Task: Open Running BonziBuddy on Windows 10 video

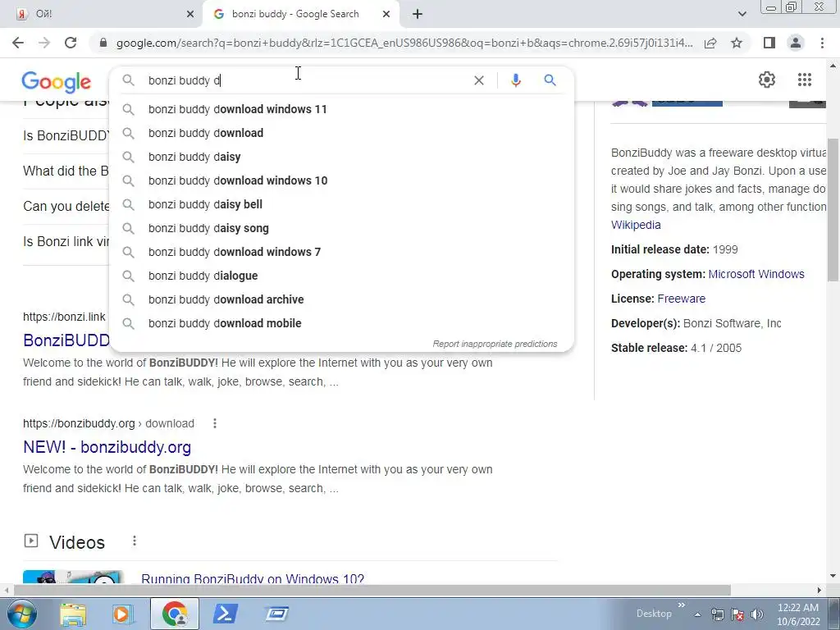Action: pos(253,578)
